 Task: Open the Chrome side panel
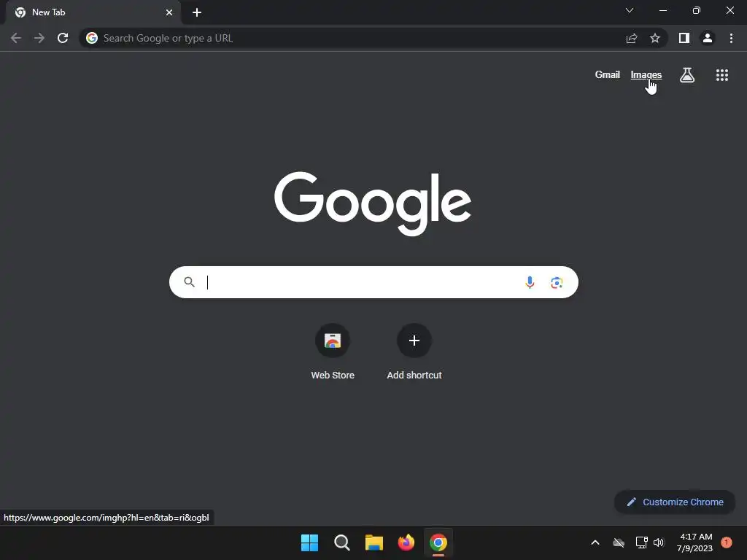tap(684, 38)
